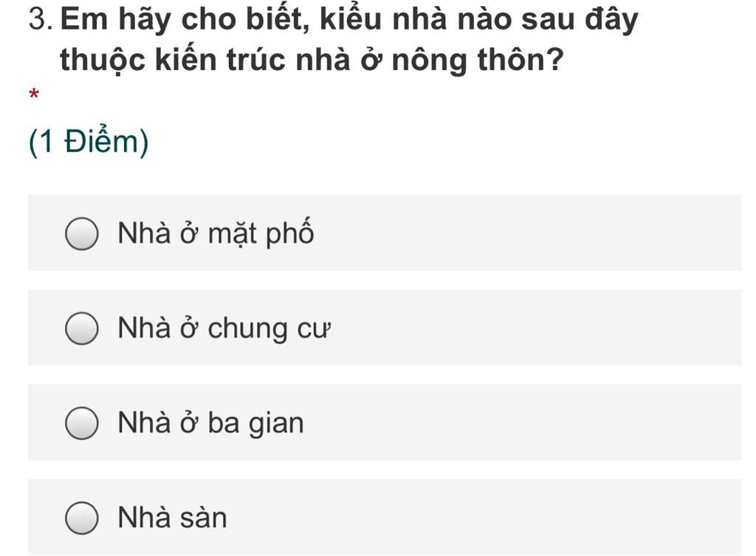Select the radio button for Nhà sàn
756x556 pixels.
pos(82,518)
